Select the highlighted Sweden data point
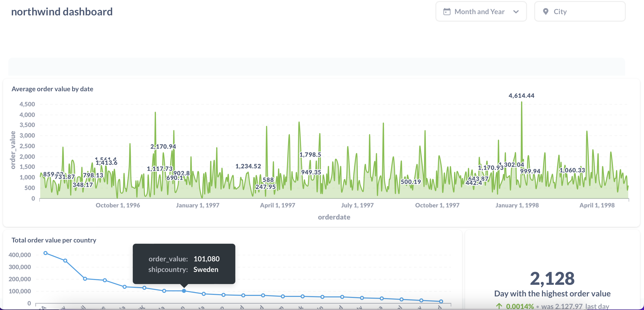 (184, 291)
